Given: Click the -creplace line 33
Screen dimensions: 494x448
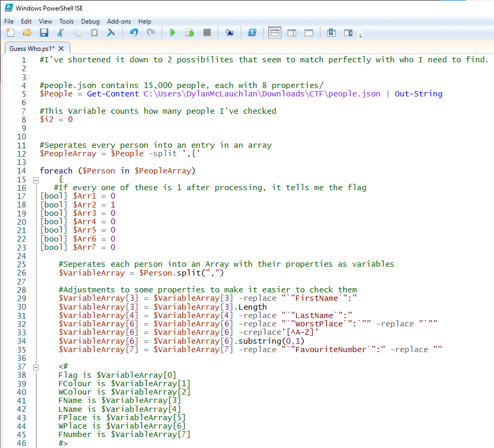Looking at the screenshot, I should [x=188, y=332].
